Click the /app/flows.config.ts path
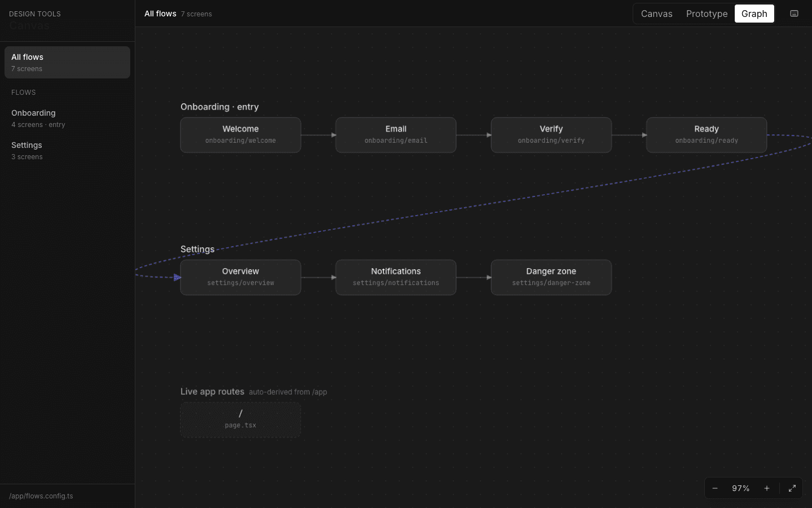Image resolution: width=812 pixels, height=508 pixels. (41, 496)
